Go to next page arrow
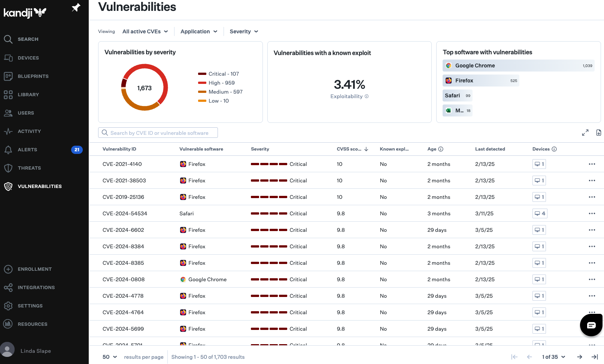The height and width of the screenshot is (364, 604). pos(579,357)
